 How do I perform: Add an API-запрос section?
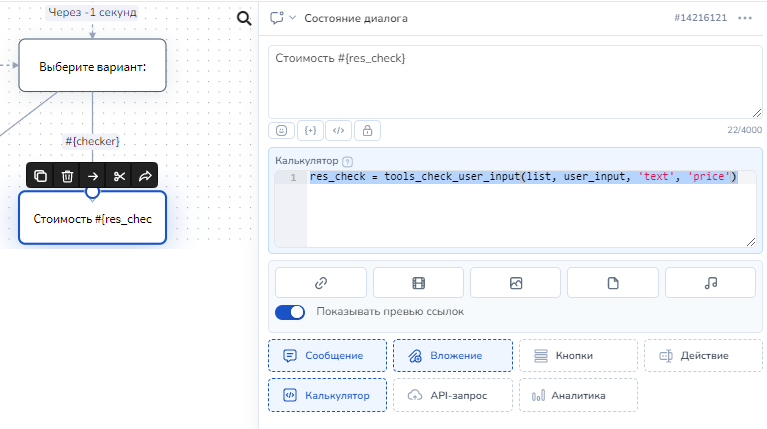(x=453, y=395)
